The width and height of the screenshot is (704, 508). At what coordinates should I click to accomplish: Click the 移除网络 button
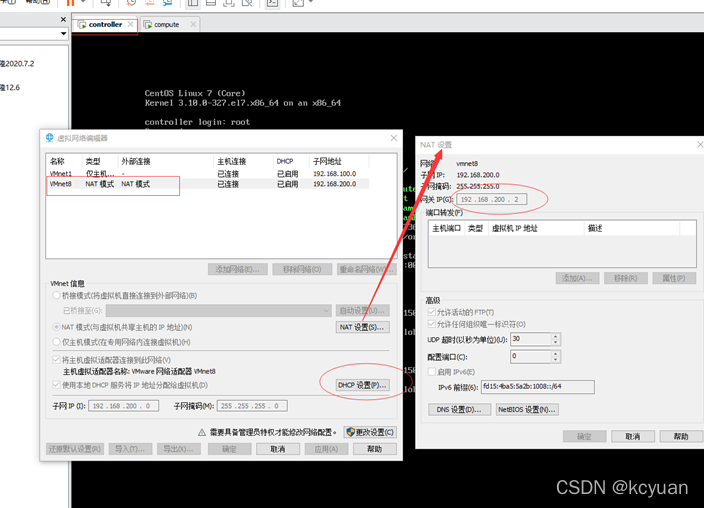click(302, 269)
